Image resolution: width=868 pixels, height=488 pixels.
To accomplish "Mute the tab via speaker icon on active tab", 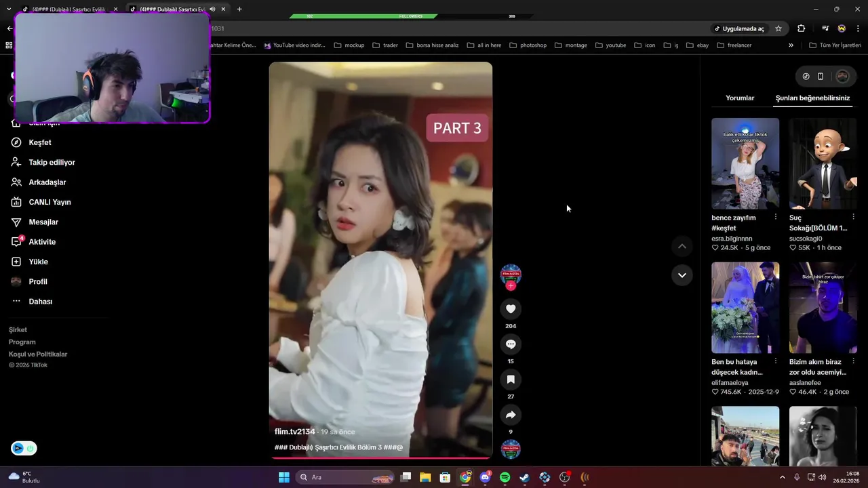I will tap(212, 9).
